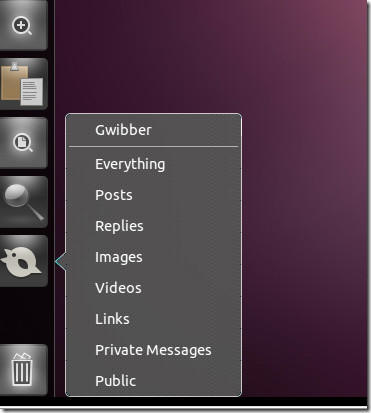
Task: Open the zoom-in magnifier launcher icon
Action: pyautogui.click(x=23, y=26)
